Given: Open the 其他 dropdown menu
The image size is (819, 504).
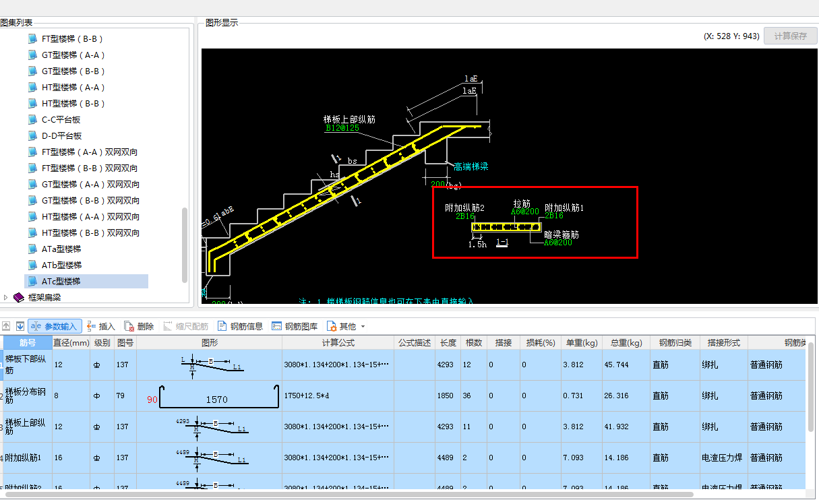Looking at the screenshot, I should pos(346,326).
